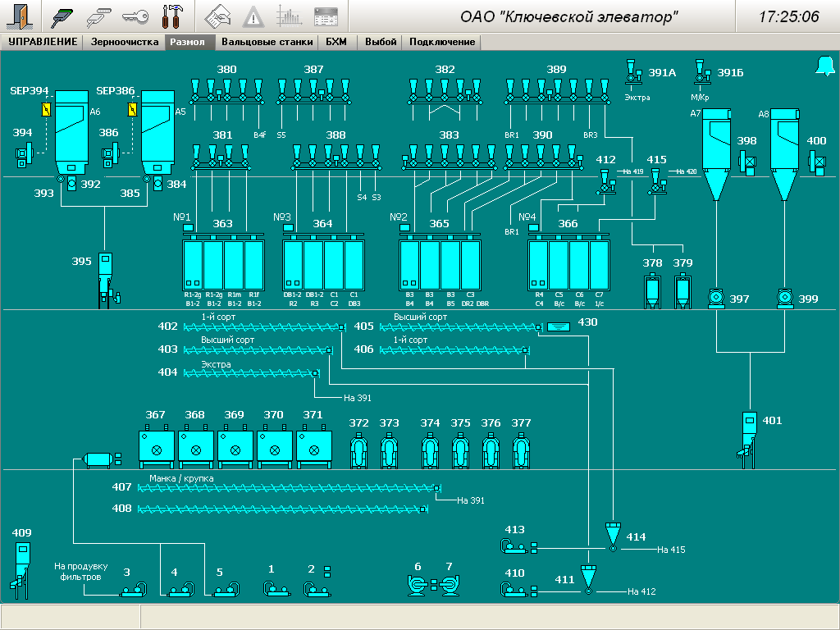Toggle airlock valve 392
Image resolution: width=840 pixels, height=630 pixels.
tap(71, 184)
